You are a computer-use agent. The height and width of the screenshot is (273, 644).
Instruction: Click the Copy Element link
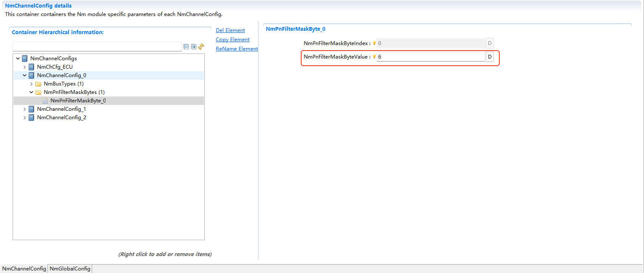[x=233, y=40]
